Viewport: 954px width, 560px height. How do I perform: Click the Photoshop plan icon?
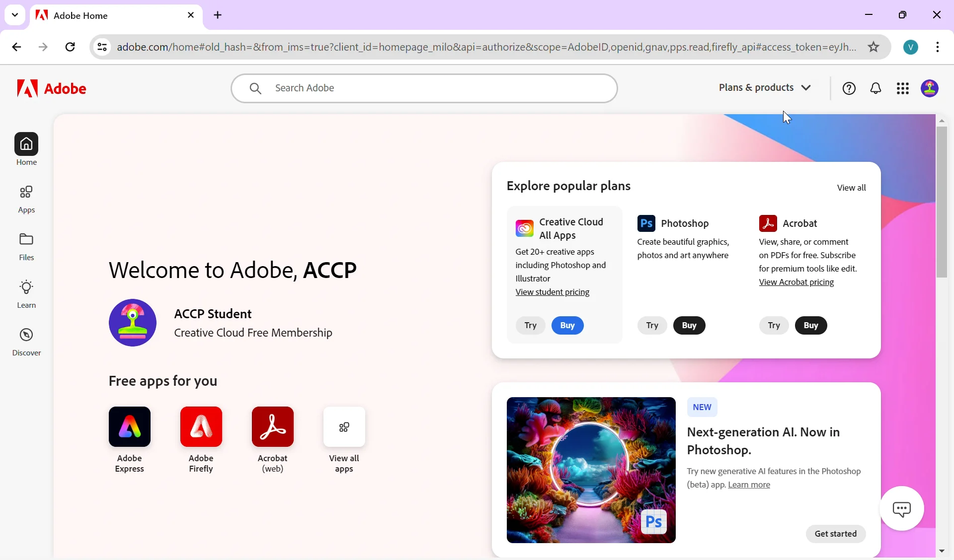pos(646,223)
